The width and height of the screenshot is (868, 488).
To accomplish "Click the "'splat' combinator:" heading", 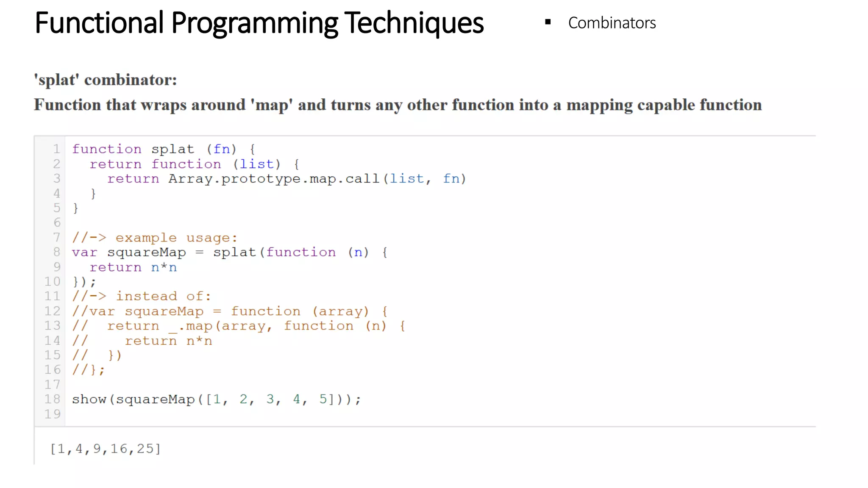I will tap(105, 80).
